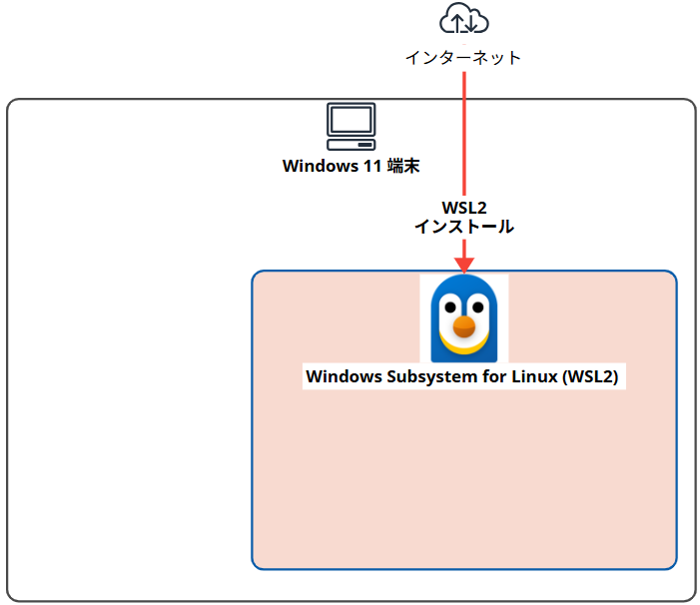This screenshot has height=605, width=700.
Task: Select the インターネット label
Action: coord(463,58)
